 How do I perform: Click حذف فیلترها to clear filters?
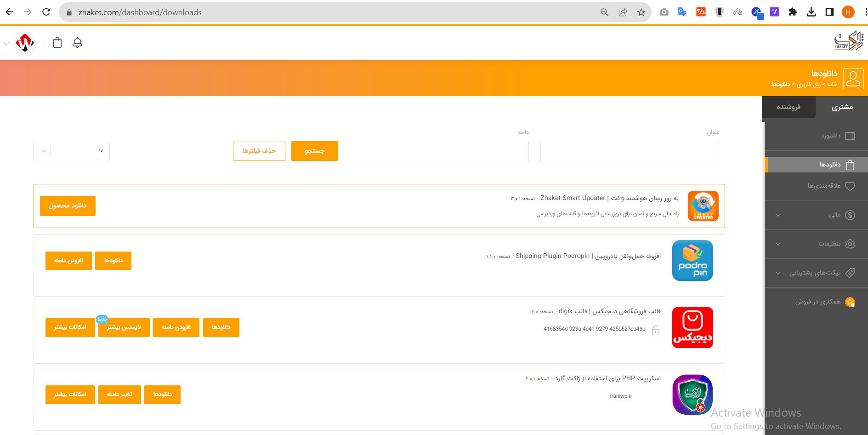tap(259, 151)
